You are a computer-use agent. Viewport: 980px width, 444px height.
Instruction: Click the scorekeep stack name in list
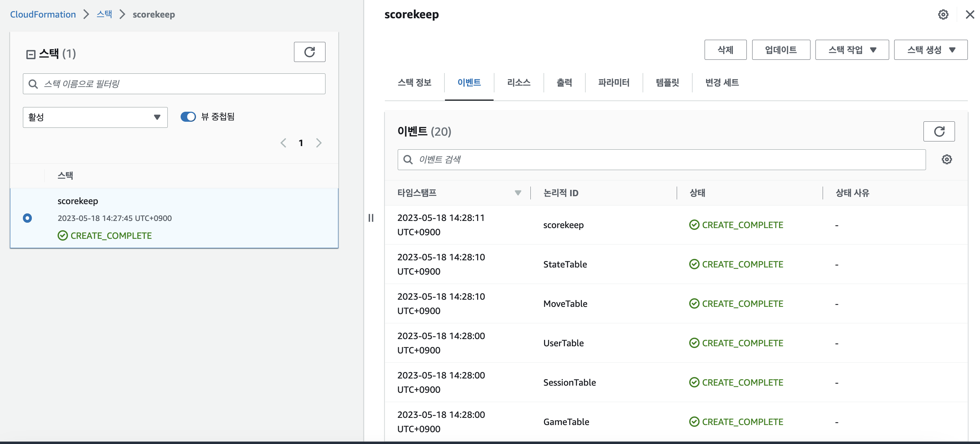tap(78, 201)
